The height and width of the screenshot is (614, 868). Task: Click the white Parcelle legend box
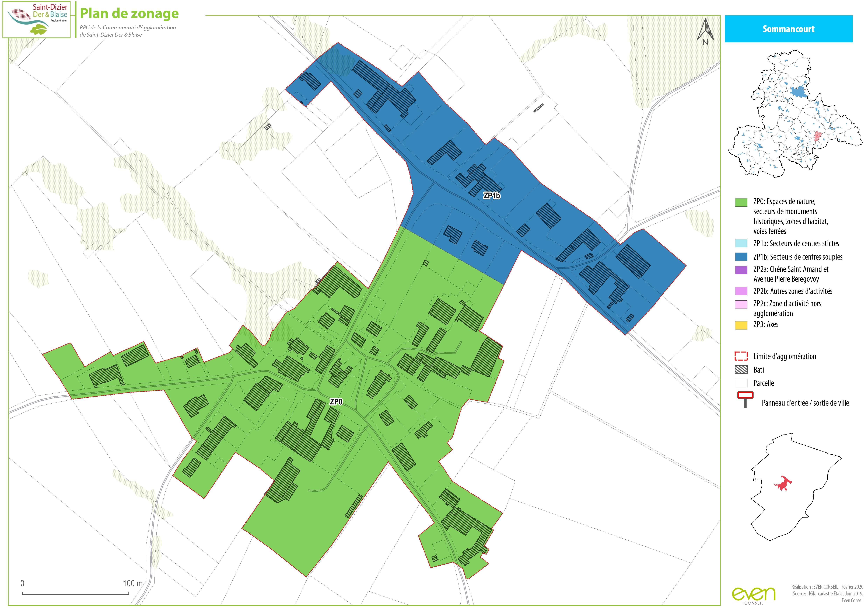(x=741, y=383)
